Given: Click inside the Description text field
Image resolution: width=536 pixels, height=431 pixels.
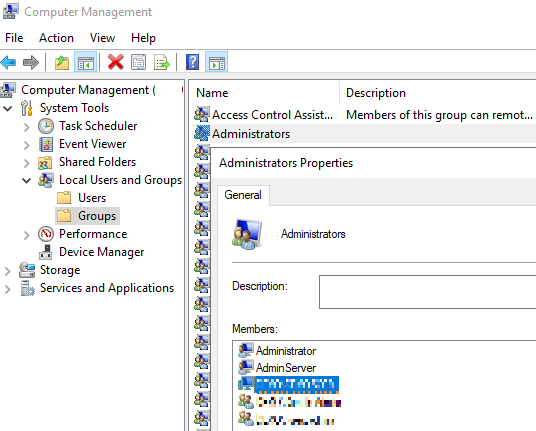Looking at the screenshot, I should pyautogui.click(x=427, y=292).
